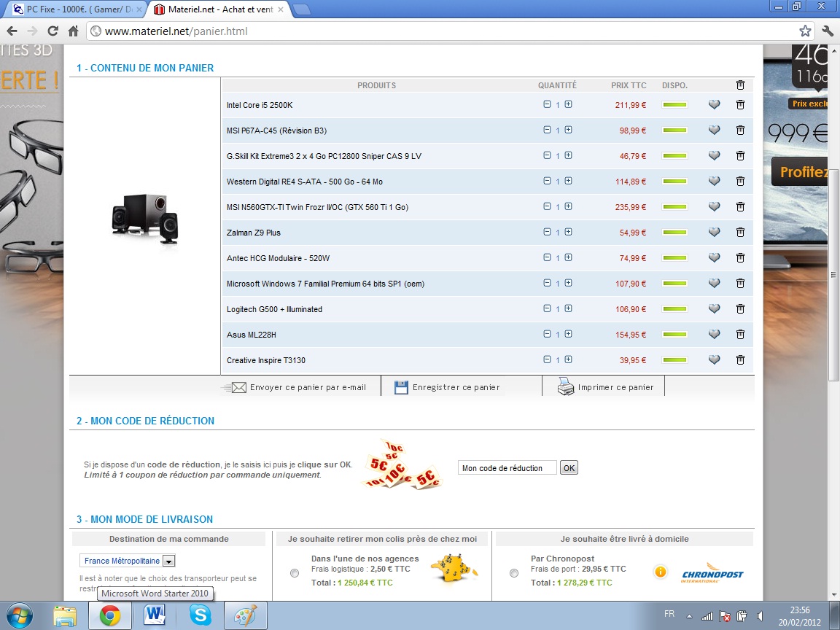
Task: Open France Métropolitaine destination dropdown
Action: [168, 561]
